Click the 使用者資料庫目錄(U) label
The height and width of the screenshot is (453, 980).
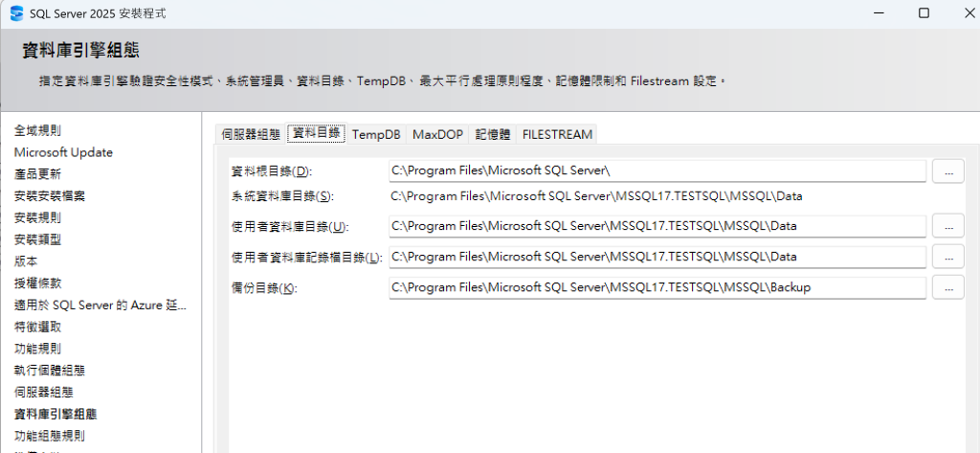point(289,226)
